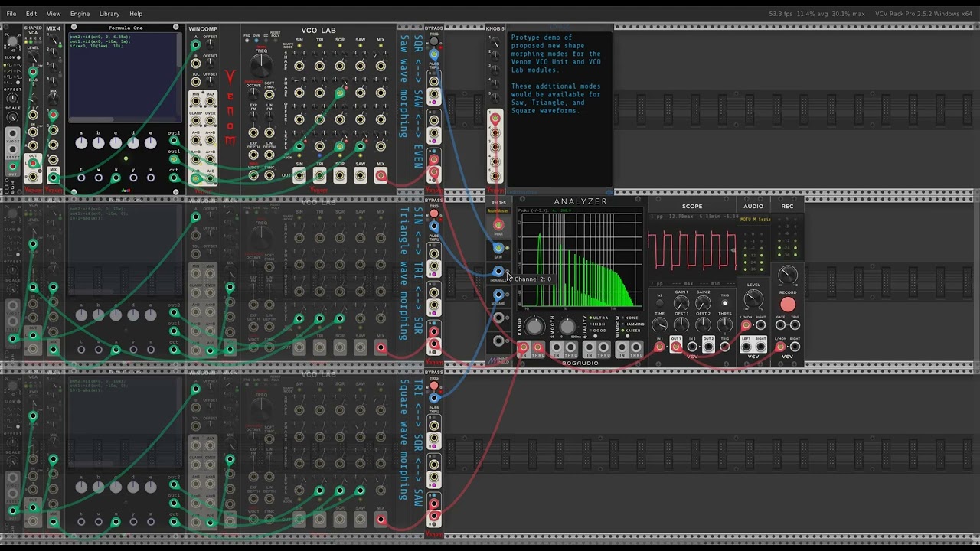Image resolution: width=980 pixels, height=551 pixels.
Task: Click the Analyzer QUALITY selector button
Action: [x=595, y=336]
